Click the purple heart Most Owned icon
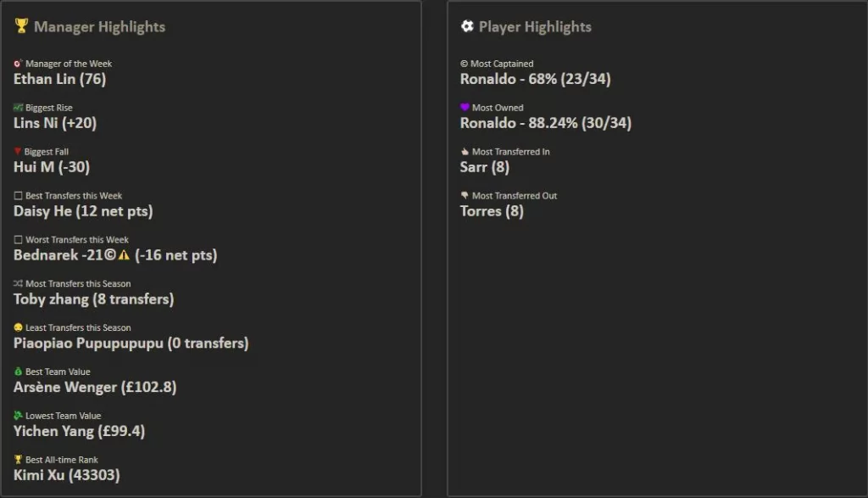This screenshot has width=868, height=498. click(x=465, y=108)
